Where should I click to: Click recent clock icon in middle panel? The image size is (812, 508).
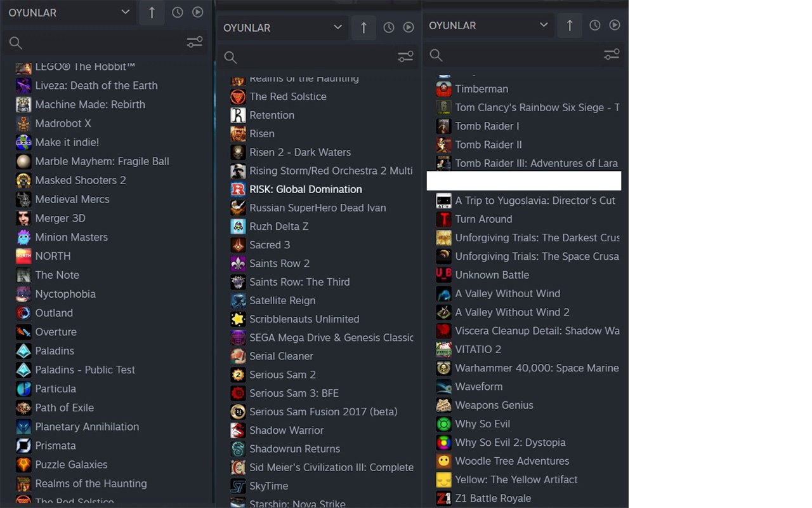point(389,27)
